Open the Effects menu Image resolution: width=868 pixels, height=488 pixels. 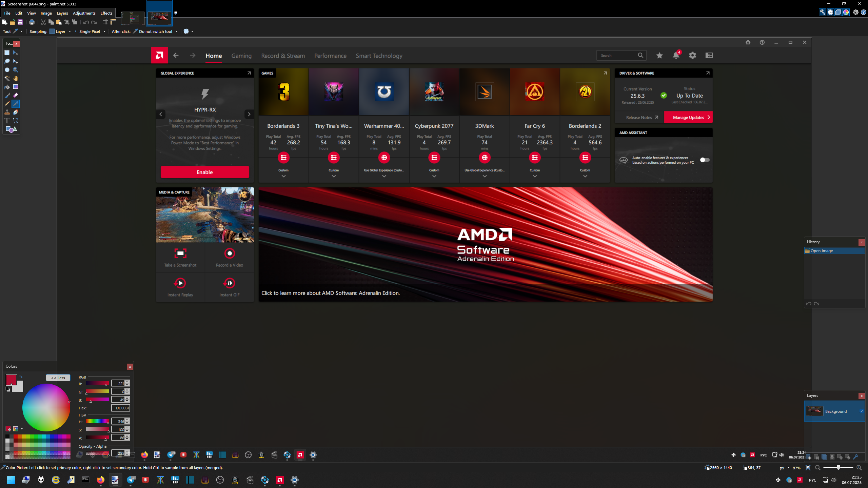point(106,13)
